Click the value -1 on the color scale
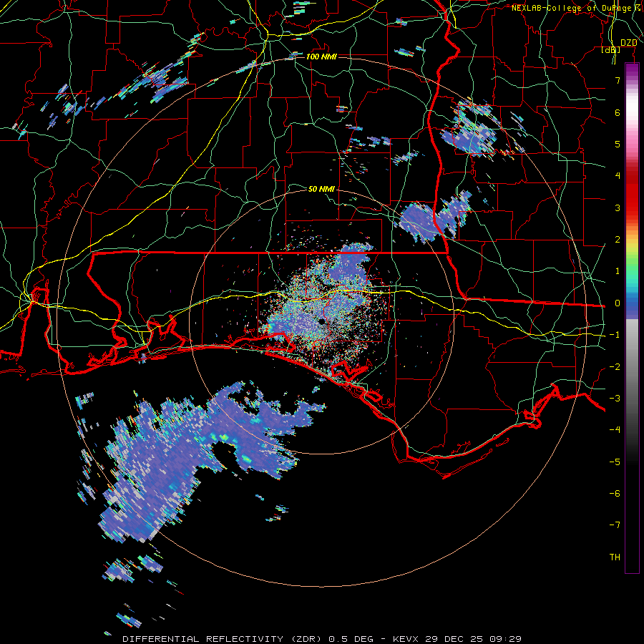644x644 pixels. pos(615,335)
